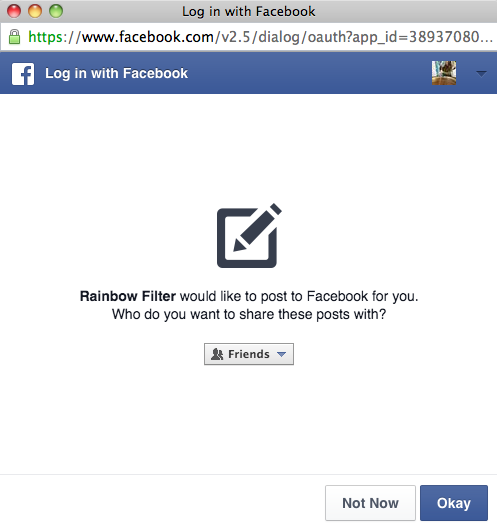Open the profile picture in blue header
The image size is (497, 530).
coord(444,73)
